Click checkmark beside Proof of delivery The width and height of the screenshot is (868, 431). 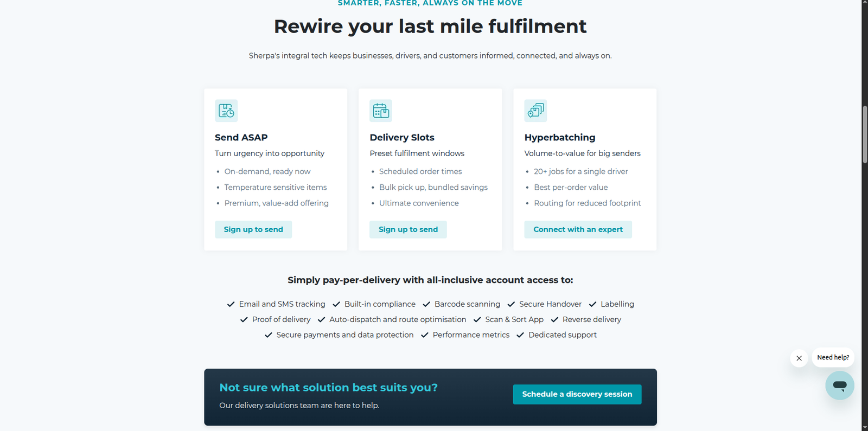coord(244,320)
